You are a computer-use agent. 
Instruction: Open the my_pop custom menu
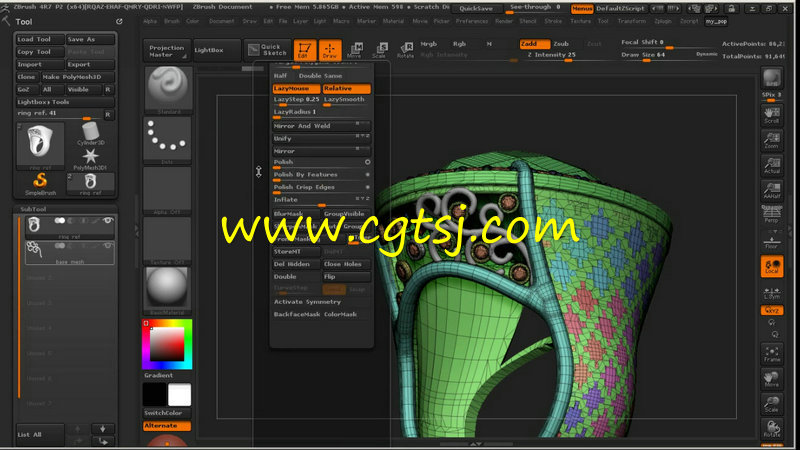[716, 21]
